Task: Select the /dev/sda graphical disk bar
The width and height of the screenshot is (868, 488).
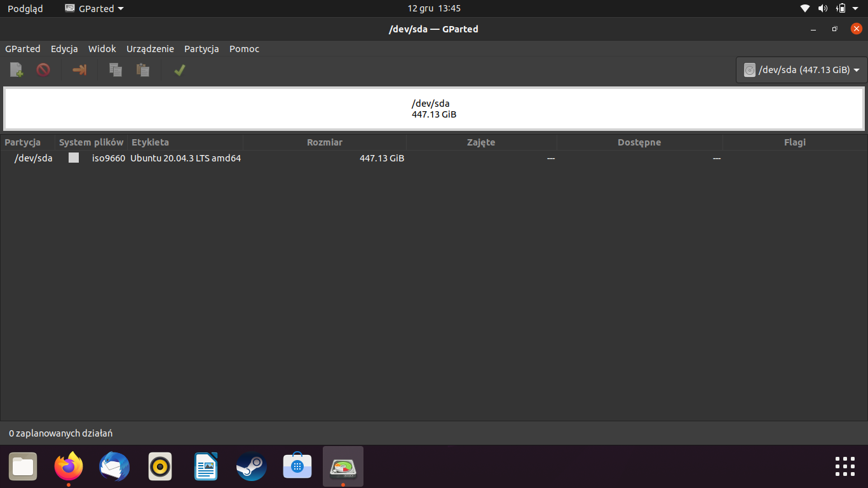Action: point(434,109)
